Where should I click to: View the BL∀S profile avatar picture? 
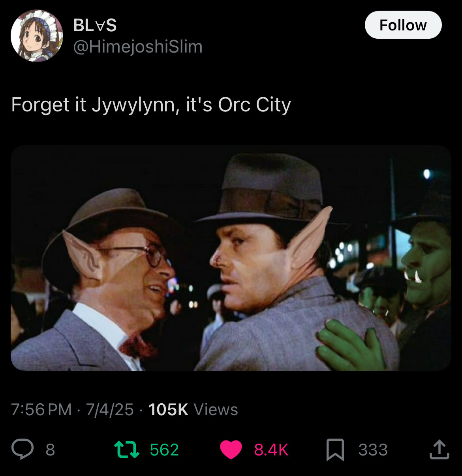point(37,36)
